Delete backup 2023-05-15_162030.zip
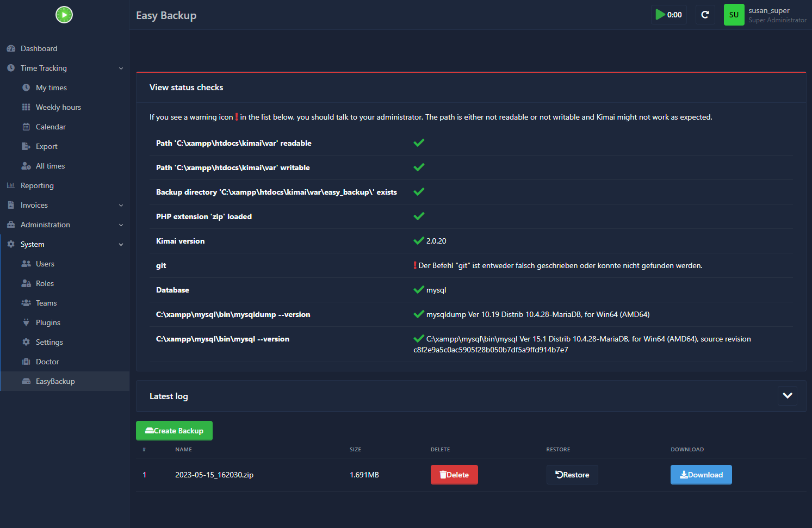 454,475
